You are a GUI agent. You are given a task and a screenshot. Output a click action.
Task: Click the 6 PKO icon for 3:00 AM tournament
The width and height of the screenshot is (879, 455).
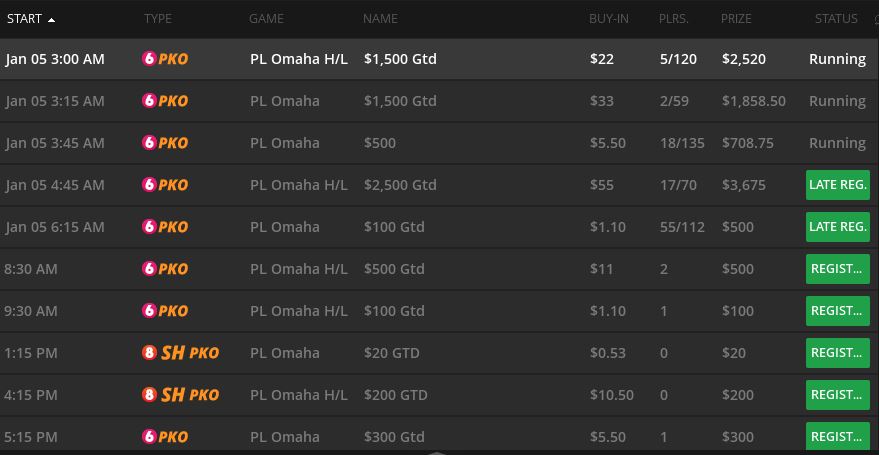165,59
